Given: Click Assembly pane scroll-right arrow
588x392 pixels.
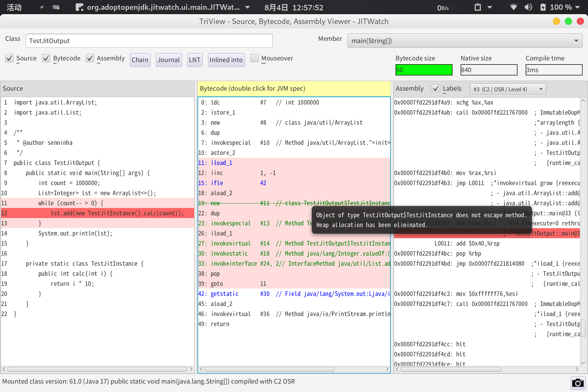Looking at the screenshot, I should [577, 369].
